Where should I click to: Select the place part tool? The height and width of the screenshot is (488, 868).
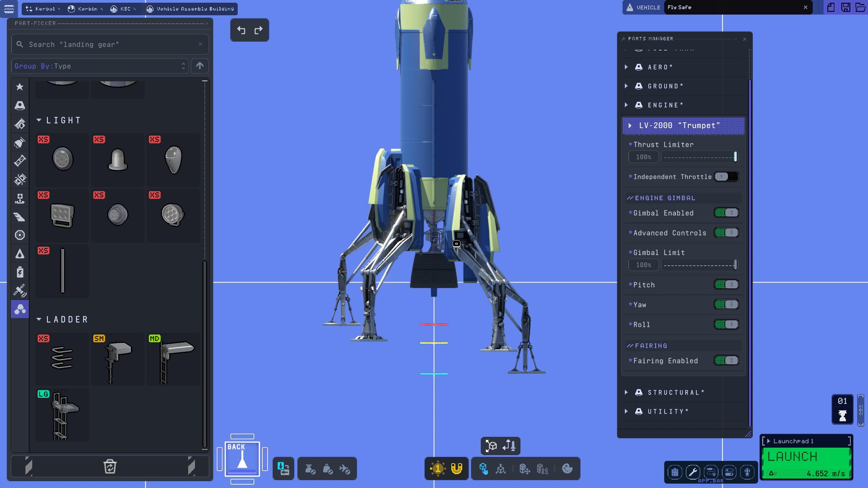(x=484, y=469)
